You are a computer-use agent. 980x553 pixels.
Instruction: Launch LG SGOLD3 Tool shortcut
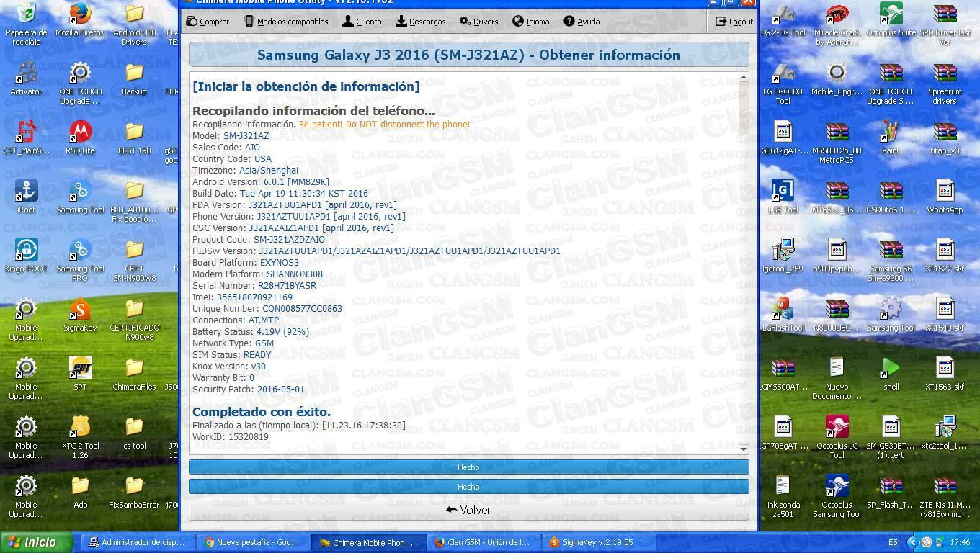(x=783, y=83)
